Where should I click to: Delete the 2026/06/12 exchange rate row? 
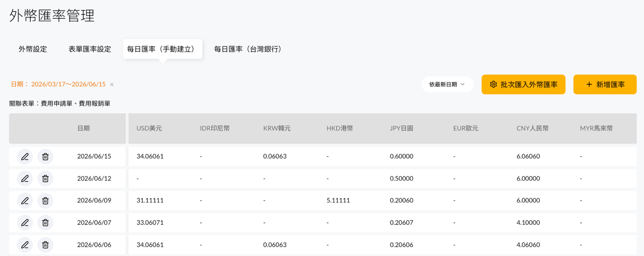point(45,179)
